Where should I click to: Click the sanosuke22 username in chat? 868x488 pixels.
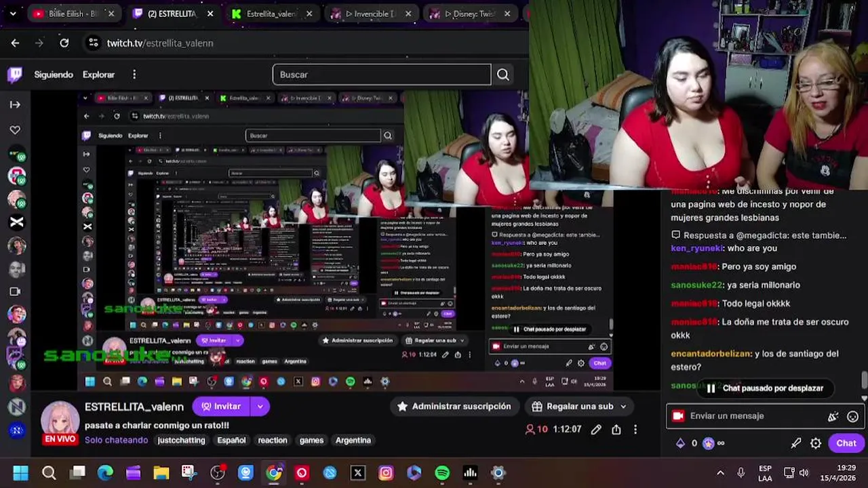coord(696,285)
